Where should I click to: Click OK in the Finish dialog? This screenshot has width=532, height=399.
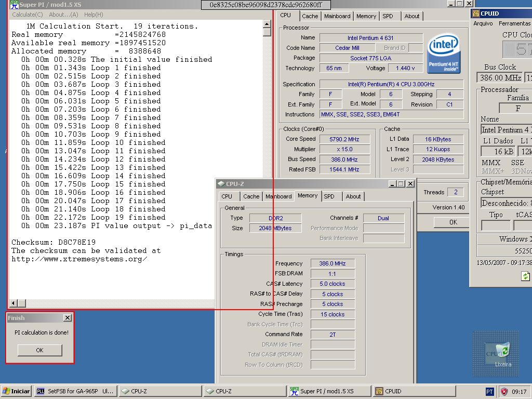[x=39, y=350]
